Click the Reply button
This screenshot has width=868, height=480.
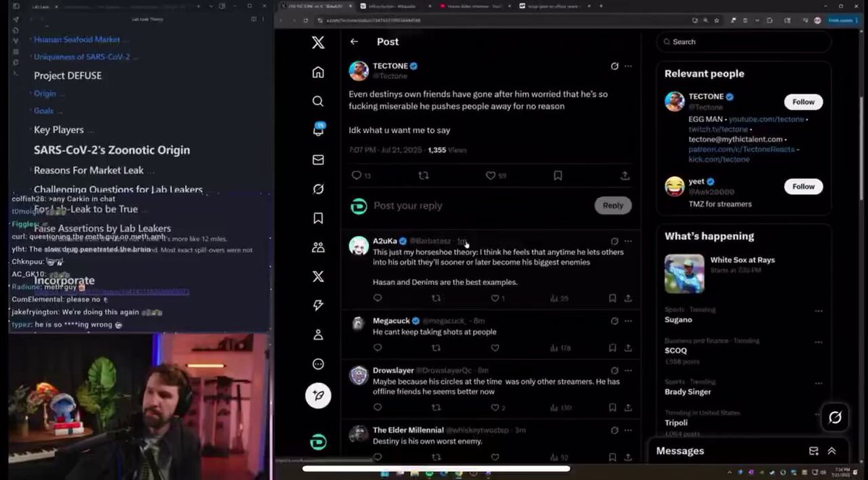[613, 205]
